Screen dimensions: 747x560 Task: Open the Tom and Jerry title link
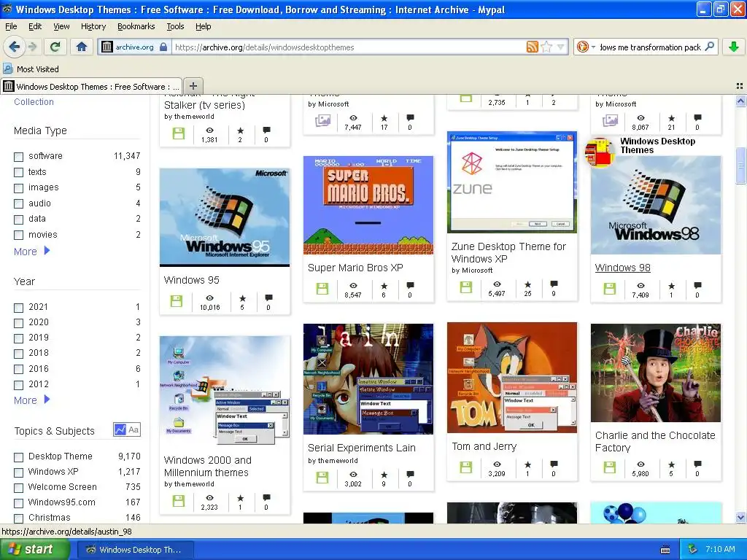tap(484, 446)
